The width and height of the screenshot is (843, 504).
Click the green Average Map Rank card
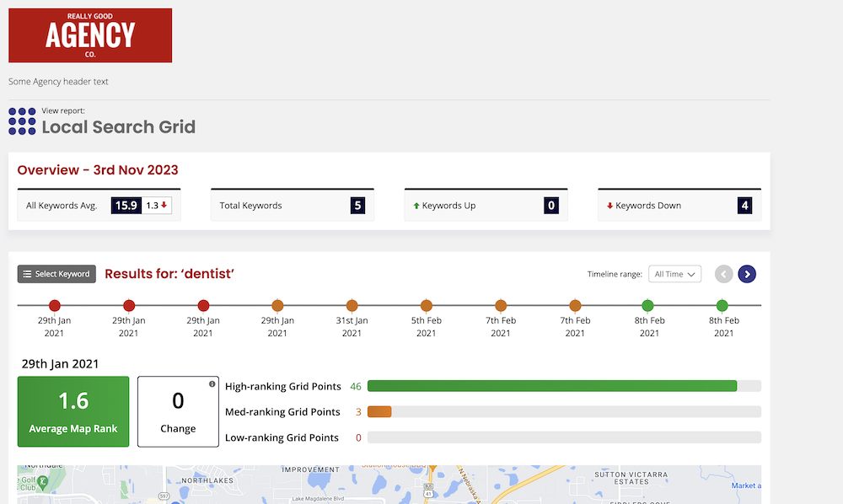click(x=73, y=411)
